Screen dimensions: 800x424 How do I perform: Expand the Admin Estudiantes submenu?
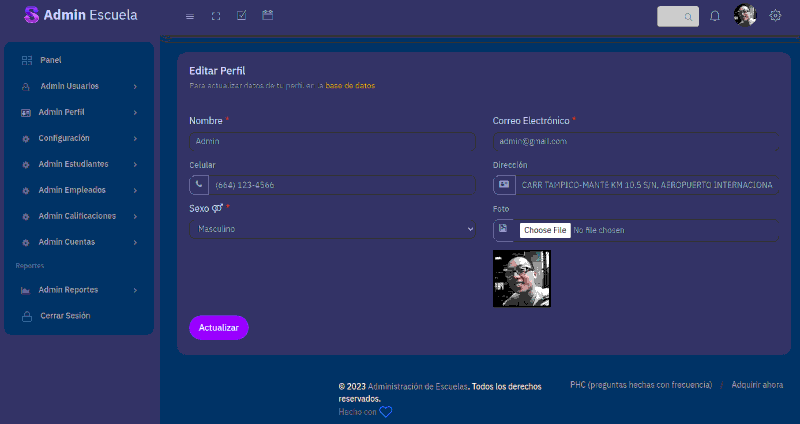(x=78, y=164)
